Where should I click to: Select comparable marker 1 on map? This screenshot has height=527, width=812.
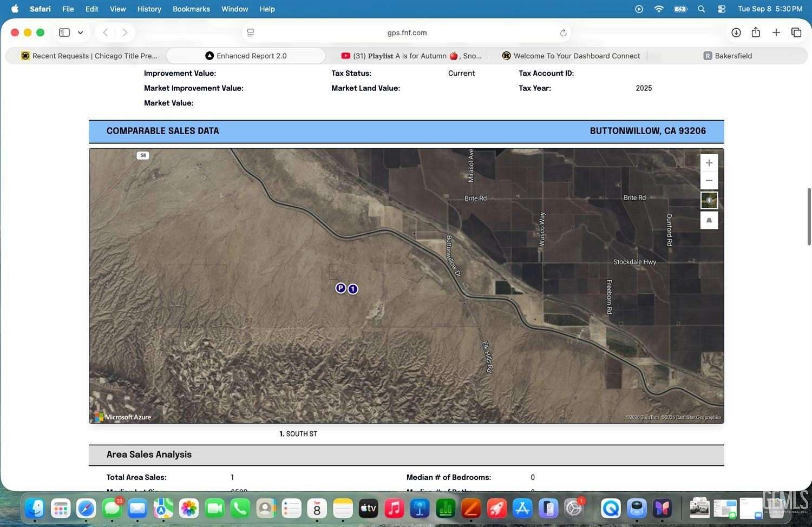(x=353, y=289)
